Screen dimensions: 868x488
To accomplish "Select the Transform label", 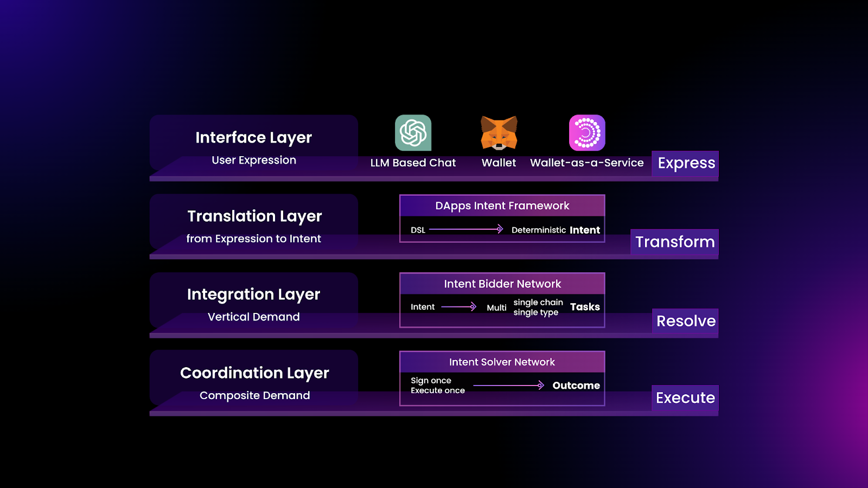I will pyautogui.click(x=675, y=242).
